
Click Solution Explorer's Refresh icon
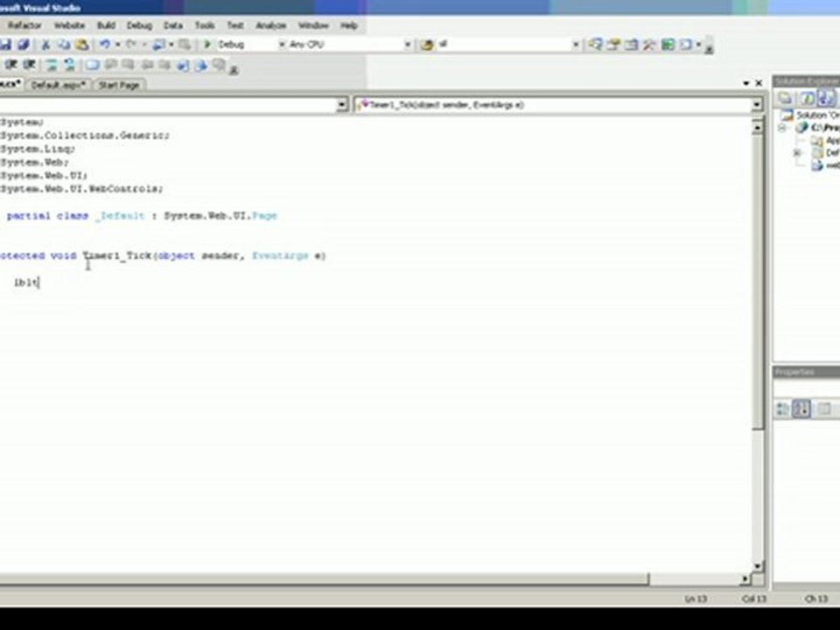tap(807, 98)
